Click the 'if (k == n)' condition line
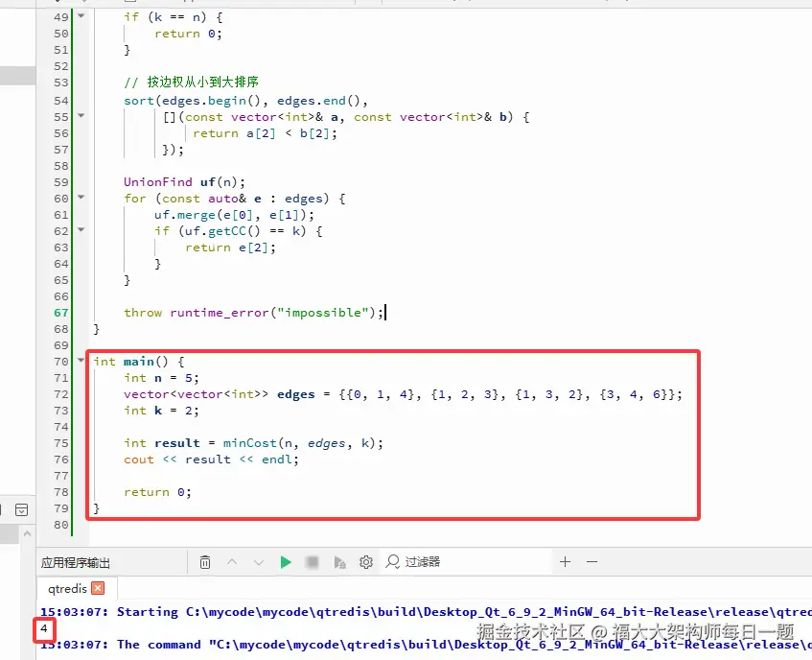Viewport: 812px width, 660px height. [173, 17]
